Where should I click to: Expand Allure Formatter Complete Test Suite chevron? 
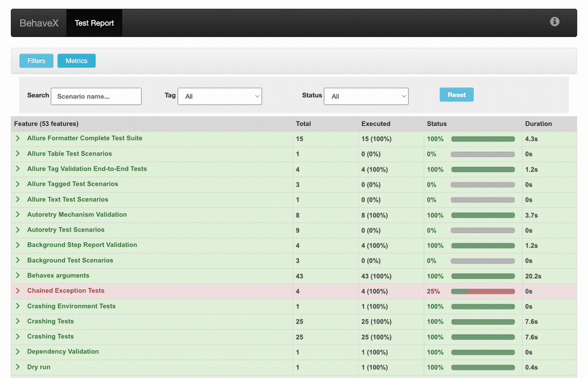click(x=18, y=138)
